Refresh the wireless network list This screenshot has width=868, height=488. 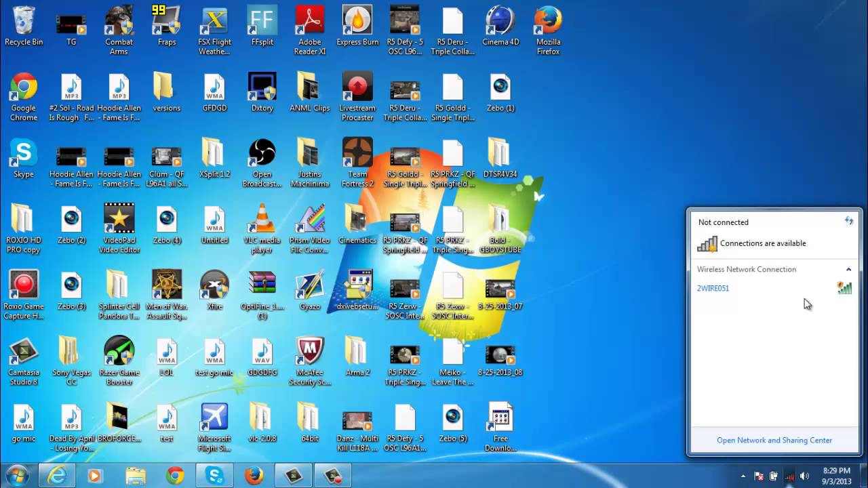pyautogui.click(x=848, y=221)
